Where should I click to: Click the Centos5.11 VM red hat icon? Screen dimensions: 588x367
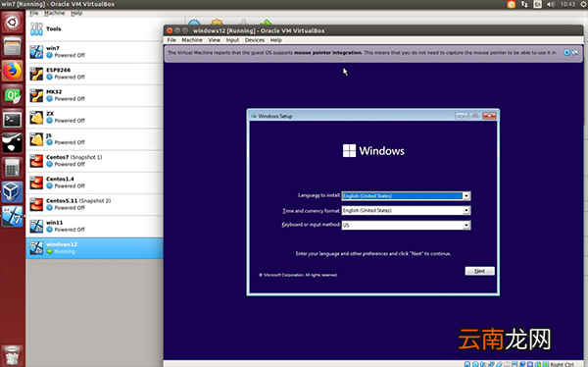(36, 204)
